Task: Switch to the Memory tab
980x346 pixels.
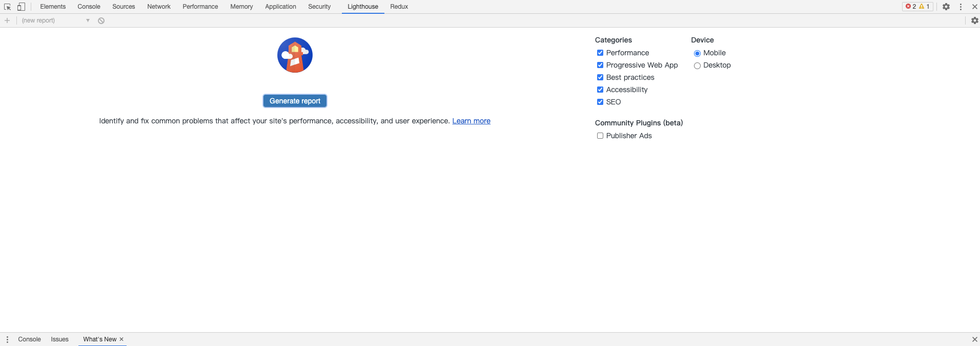Action: tap(241, 7)
